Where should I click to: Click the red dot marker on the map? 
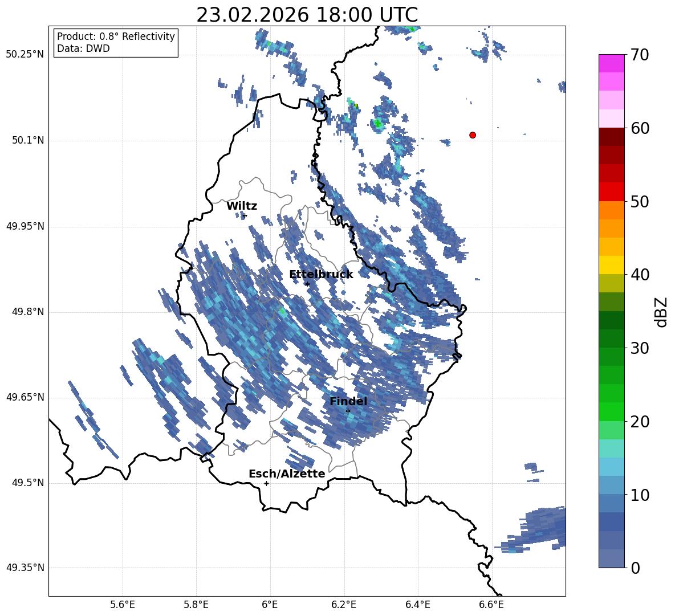472,135
